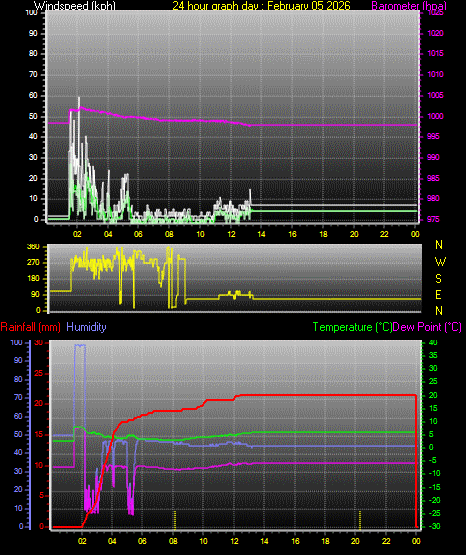The height and width of the screenshot is (555, 466).
Task: Click the "24 hour graph day : February 05 2026" title
Action: 261,6
